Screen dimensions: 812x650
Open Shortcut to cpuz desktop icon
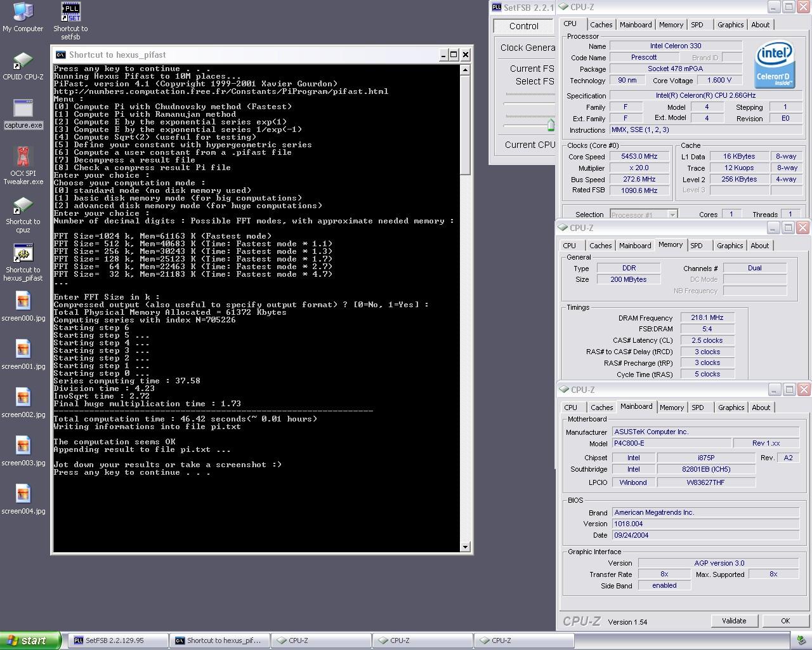(x=23, y=215)
